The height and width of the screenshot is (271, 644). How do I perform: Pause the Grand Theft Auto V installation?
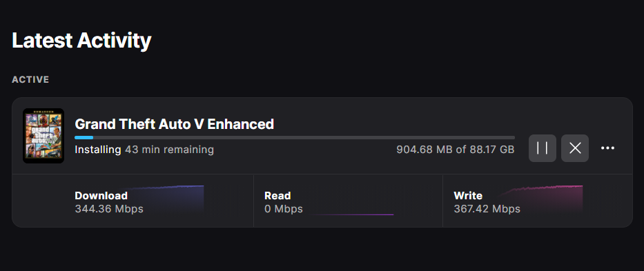[x=542, y=148]
